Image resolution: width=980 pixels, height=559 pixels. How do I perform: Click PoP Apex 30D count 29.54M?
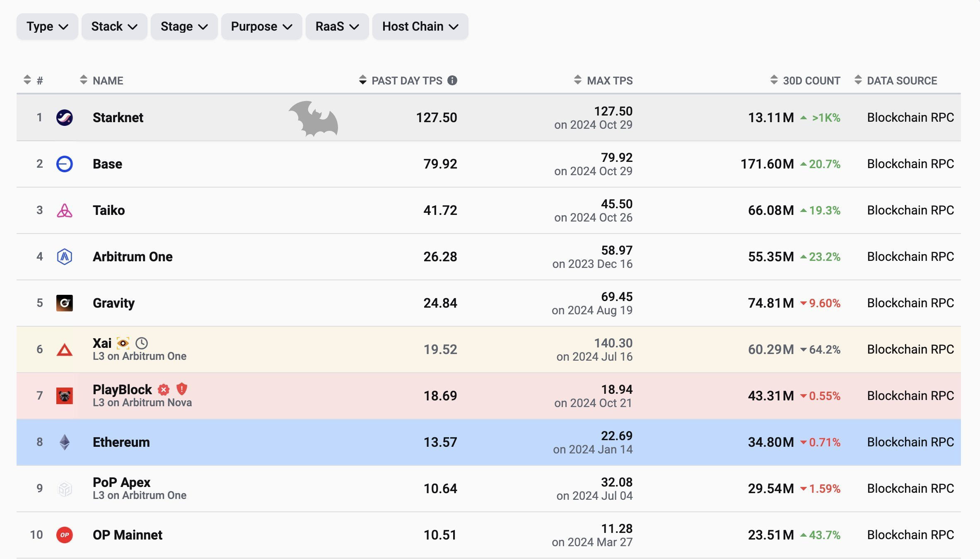click(771, 489)
